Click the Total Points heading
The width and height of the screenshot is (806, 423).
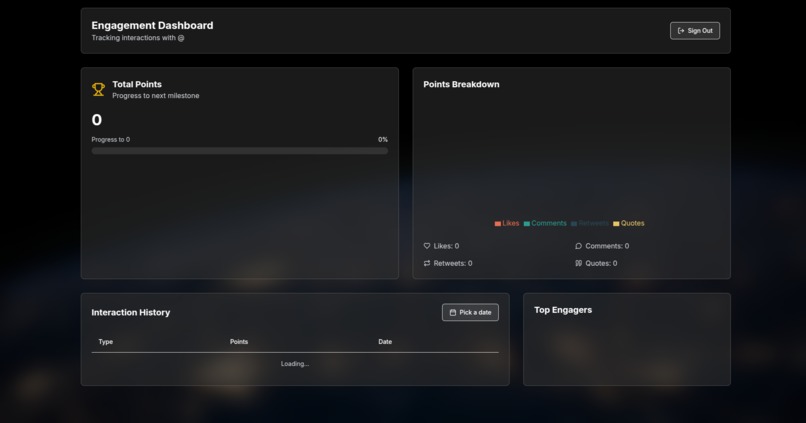coord(137,84)
